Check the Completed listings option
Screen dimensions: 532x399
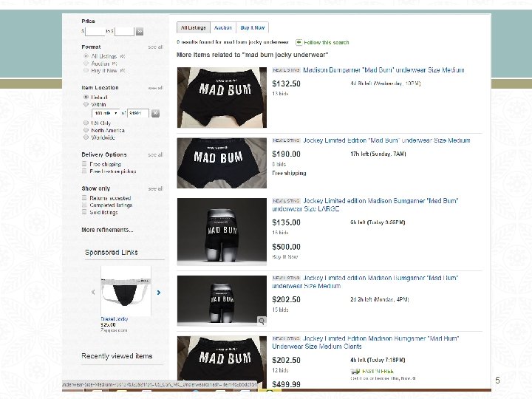(84, 205)
